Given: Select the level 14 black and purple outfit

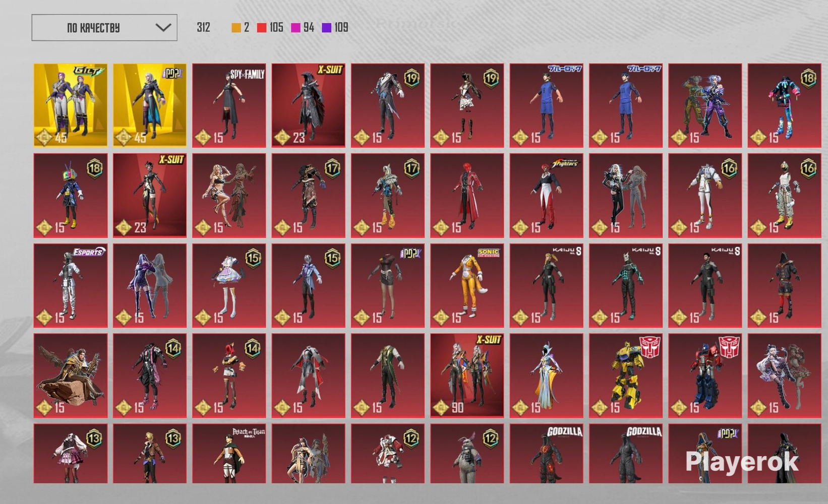Looking at the screenshot, I should (x=150, y=375).
